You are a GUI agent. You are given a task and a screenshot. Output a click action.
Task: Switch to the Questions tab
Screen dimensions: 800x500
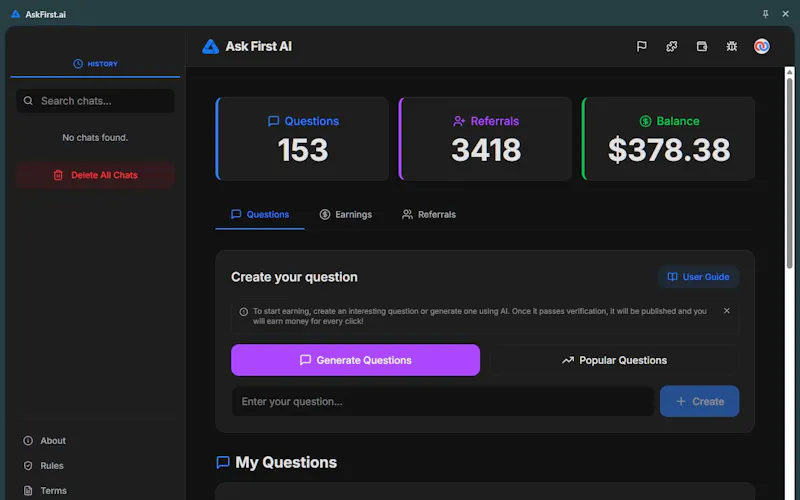[260, 214]
